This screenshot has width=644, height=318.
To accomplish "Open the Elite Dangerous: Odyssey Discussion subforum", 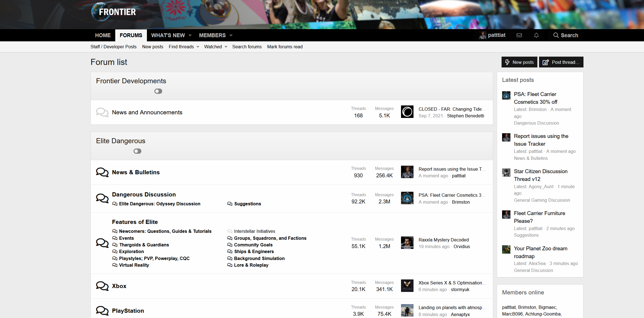I will 160,204.
